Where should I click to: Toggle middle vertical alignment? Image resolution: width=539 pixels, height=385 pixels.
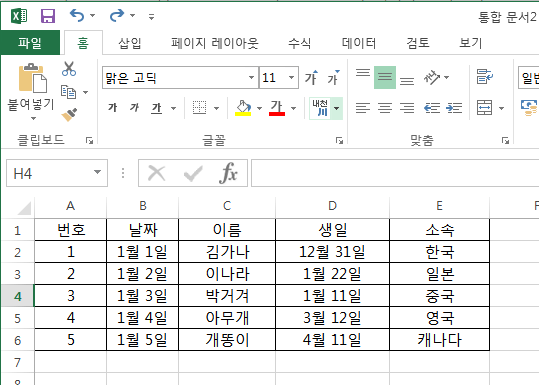click(385, 77)
